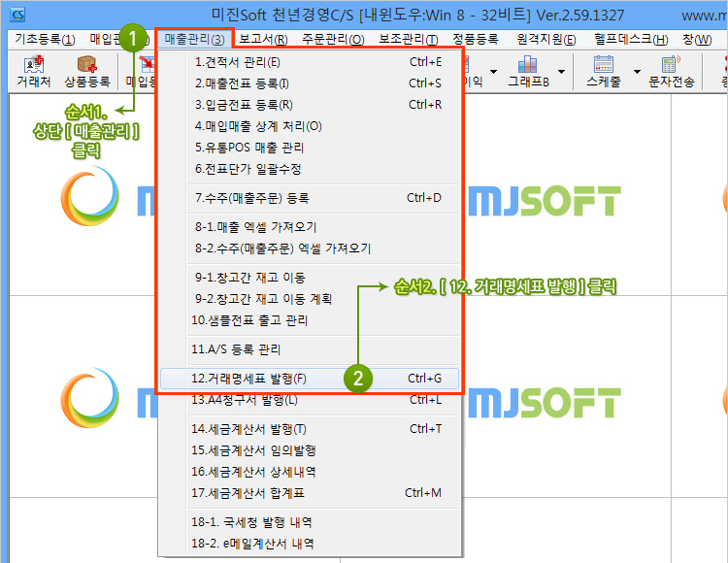Image resolution: width=728 pixels, height=563 pixels.
Task: Open the 기초등록(1) menu
Action: click(x=45, y=39)
